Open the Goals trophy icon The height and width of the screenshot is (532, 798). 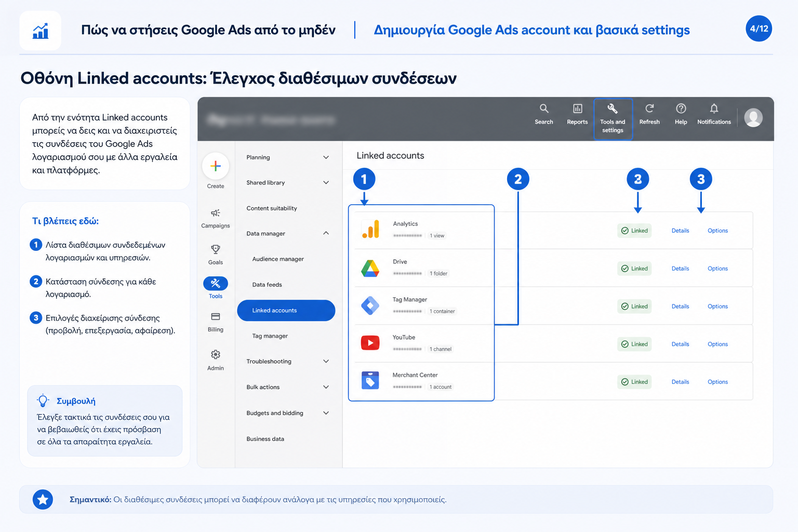pos(216,249)
